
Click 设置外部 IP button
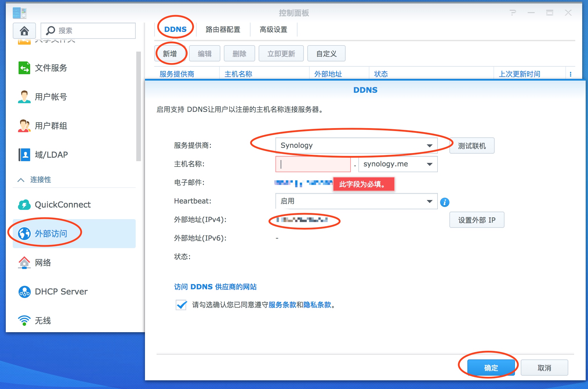tap(477, 220)
